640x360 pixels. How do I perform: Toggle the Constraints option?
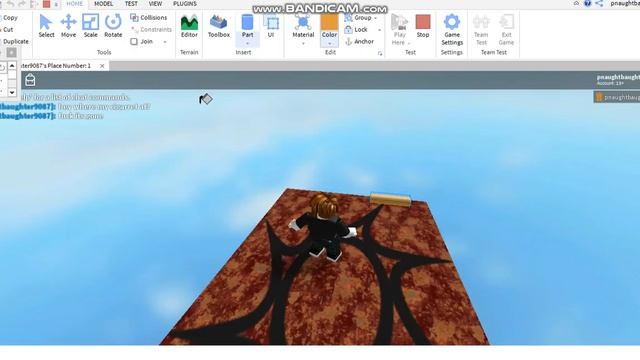pyautogui.click(x=151, y=29)
